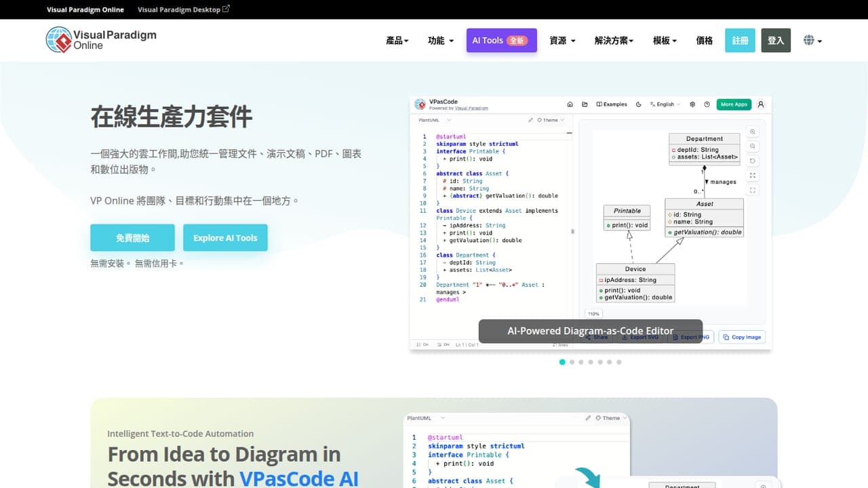Expand the 模板 dropdown menu
Image resolution: width=868 pixels, height=488 pixels.
click(665, 41)
